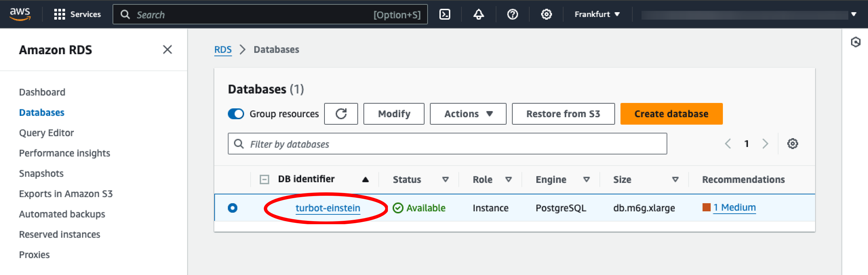Click Available status text
The image size is (868, 275).
click(426, 208)
